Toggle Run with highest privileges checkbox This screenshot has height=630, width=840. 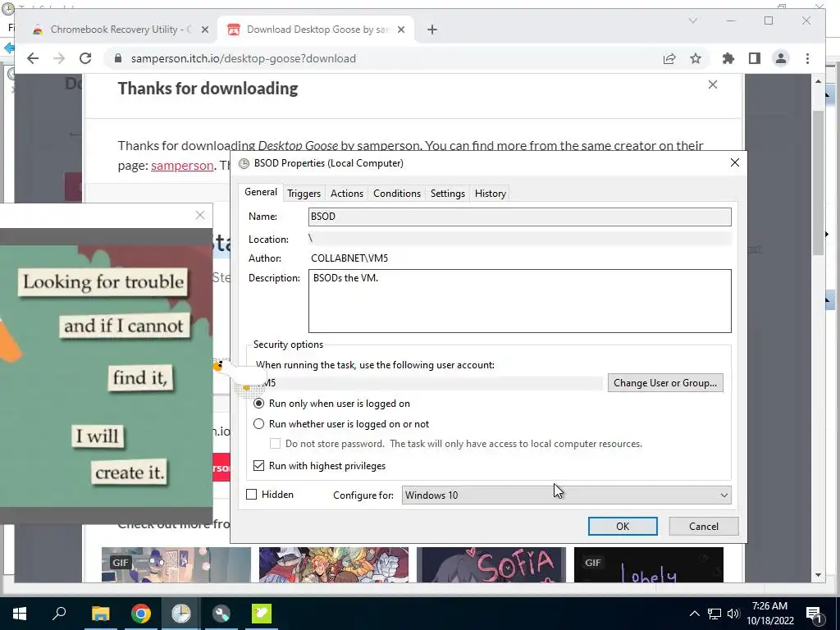click(x=258, y=466)
